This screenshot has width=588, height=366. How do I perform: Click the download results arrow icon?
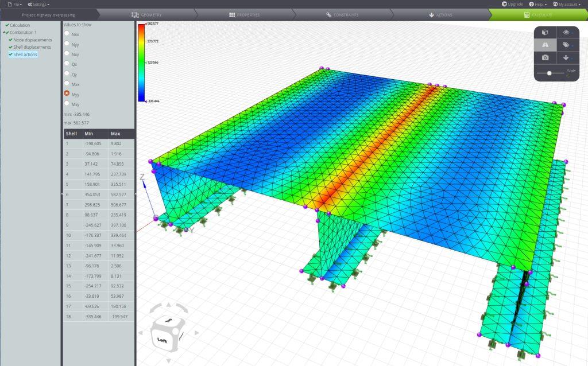pos(566,57)
